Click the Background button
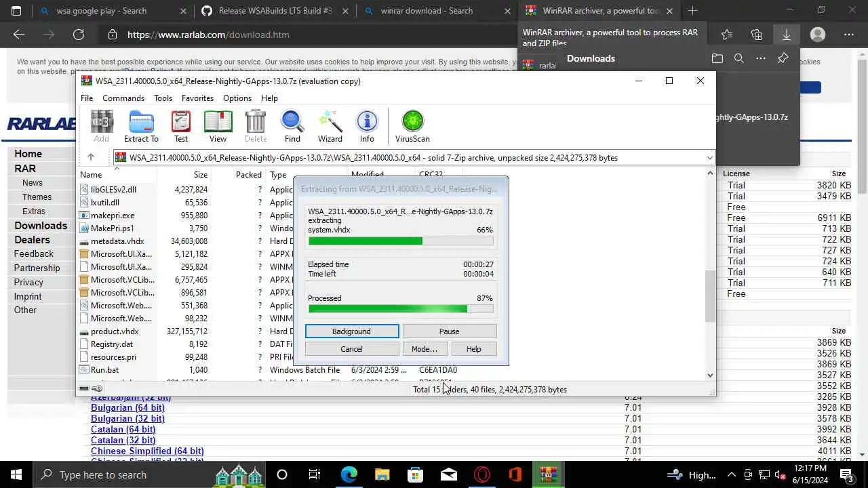868x488 pixels. [x=351, y=331]
